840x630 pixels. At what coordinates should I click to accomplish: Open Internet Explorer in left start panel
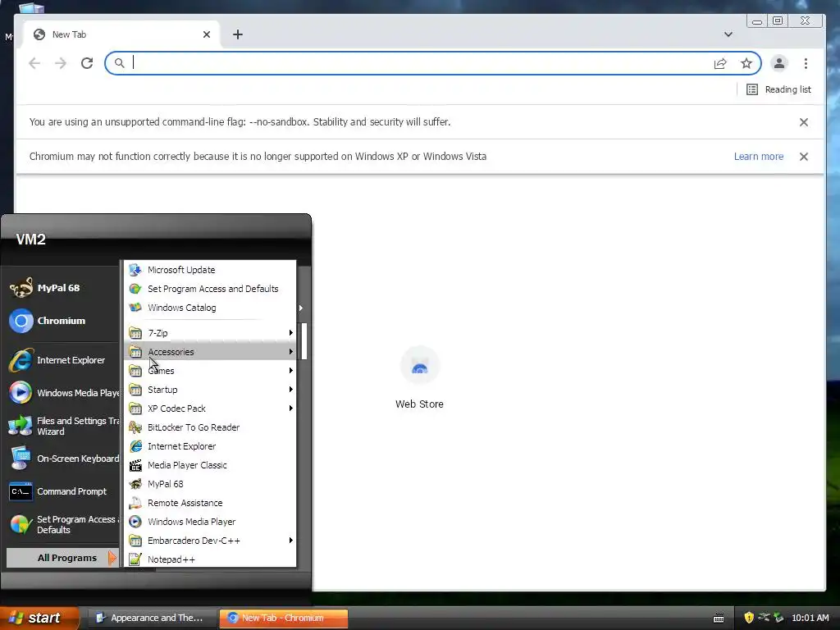[x=61, y=360]
